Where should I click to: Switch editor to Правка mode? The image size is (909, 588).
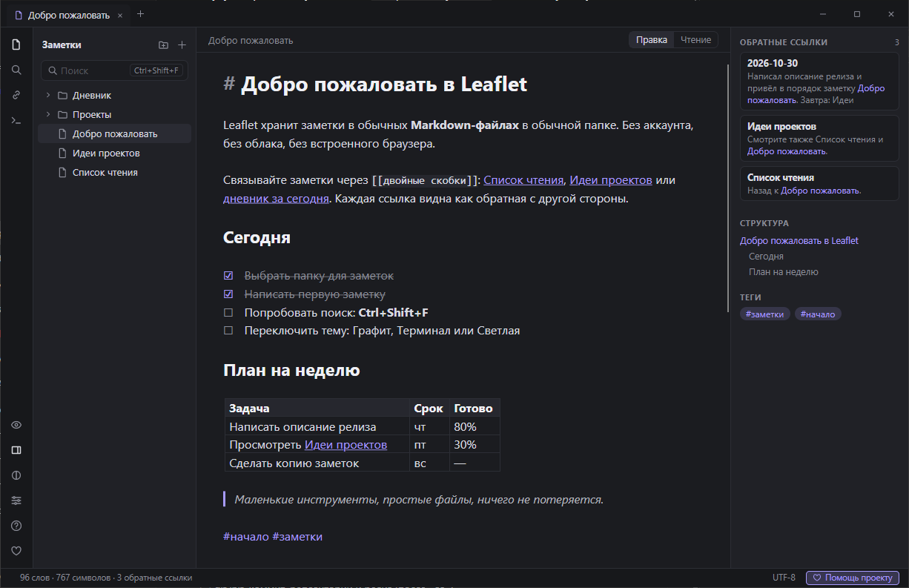[x=652, y=40]
